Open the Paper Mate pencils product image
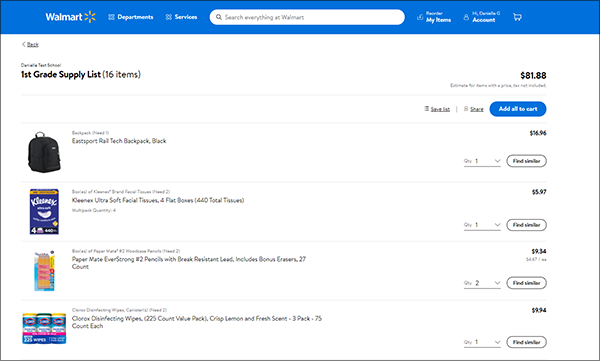This screenshot has width=600, height=361. click(x=44, y=271)
